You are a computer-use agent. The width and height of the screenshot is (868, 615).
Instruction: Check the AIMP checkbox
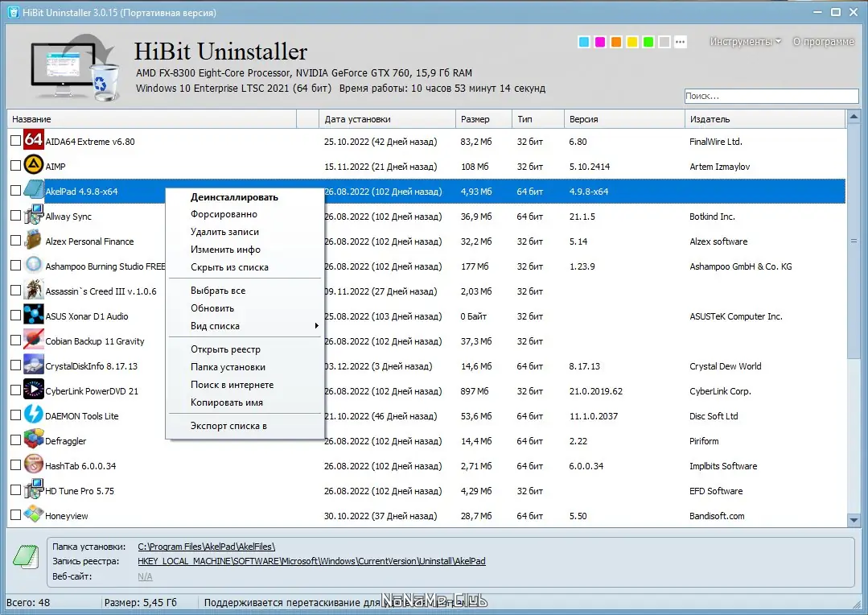point(15,166)
